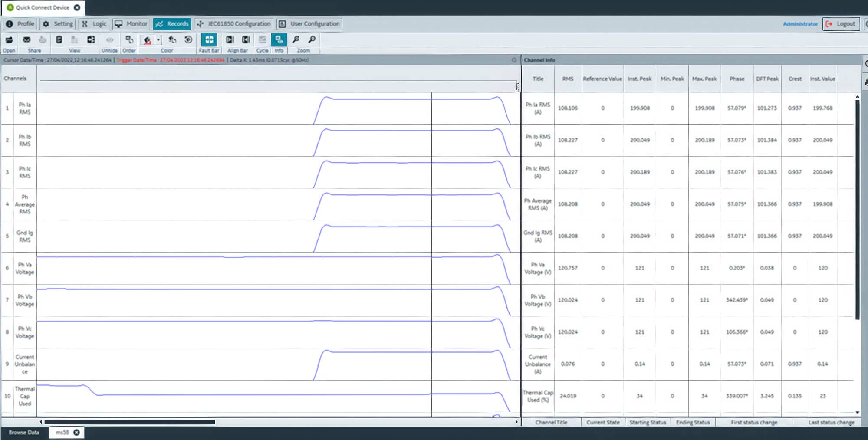
Task: Click the Ph Ib RMS (A) title cell
Action: 538,140
